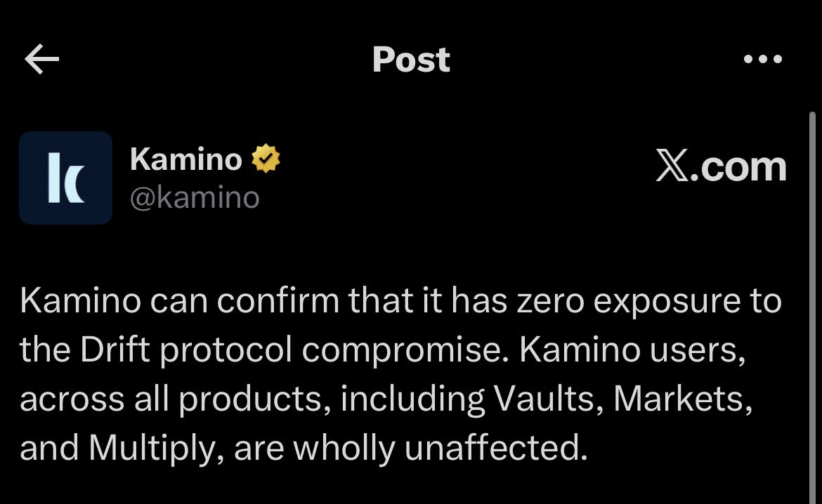Go back using the left arrow
This screenshot has height=504, width=822.
pyautogui.click(x=42, y=60)
